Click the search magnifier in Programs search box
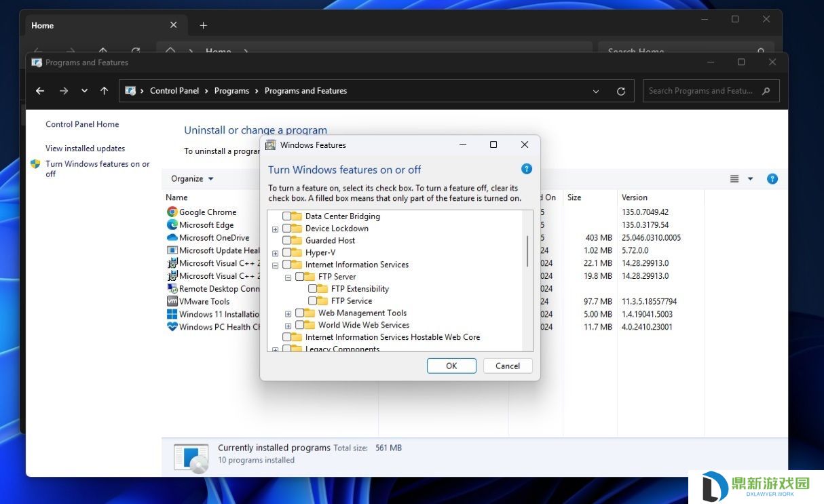Viewport: 824px width, 504px height. [x=767, y=91]
